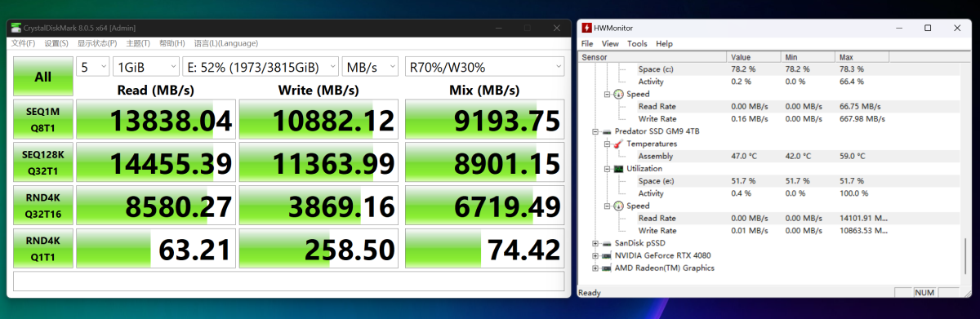Click the NVIDIA GeForce RTX 4080 card icon

tap(607, 255)
